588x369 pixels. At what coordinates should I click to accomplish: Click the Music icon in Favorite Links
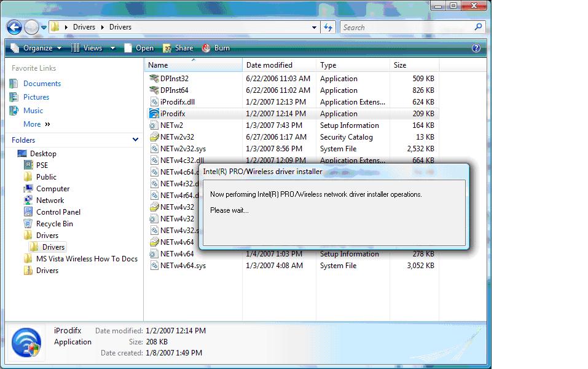(14, 110)
